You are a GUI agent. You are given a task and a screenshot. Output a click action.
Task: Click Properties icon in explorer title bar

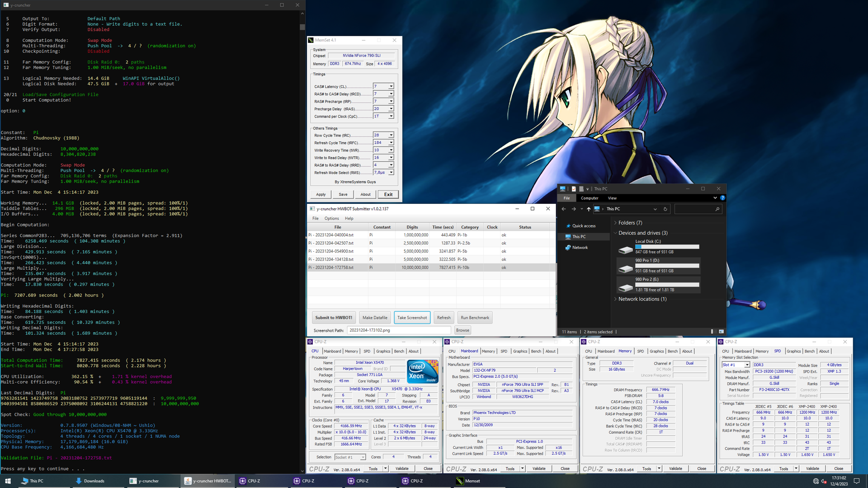[573, 189]
